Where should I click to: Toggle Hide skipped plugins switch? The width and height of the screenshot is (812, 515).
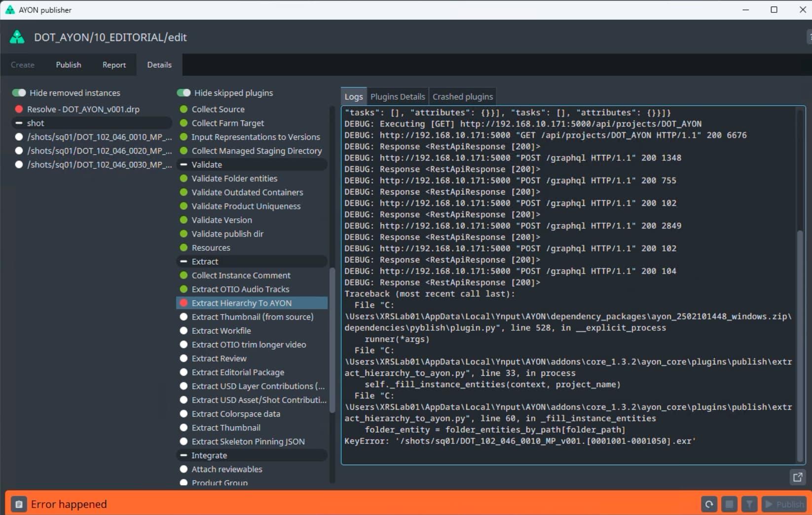[x=184, y=93]
